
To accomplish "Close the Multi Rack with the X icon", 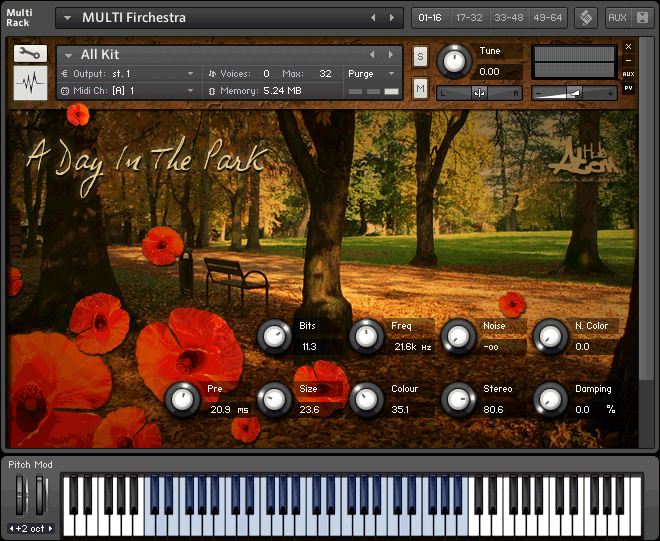I will coord(642,18).
